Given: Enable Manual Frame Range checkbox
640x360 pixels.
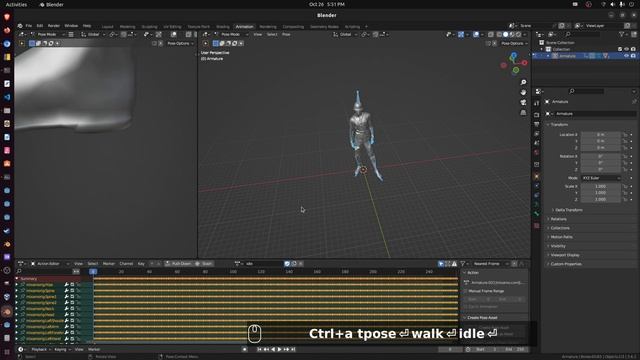Looking at the screenshot, I should point(466,291).
